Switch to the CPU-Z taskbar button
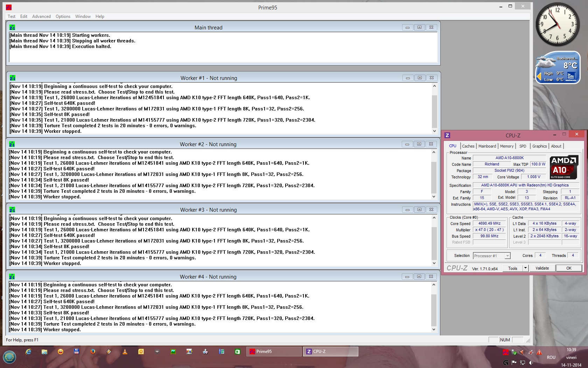Image resolution: width=588 pixels, height=368 pixels. point(331,352)
